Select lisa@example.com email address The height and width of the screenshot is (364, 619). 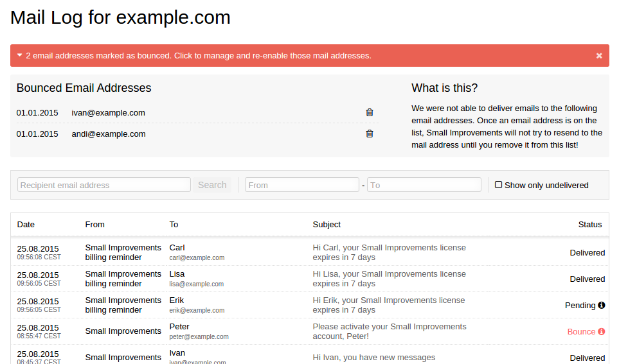tap(196, 284)
